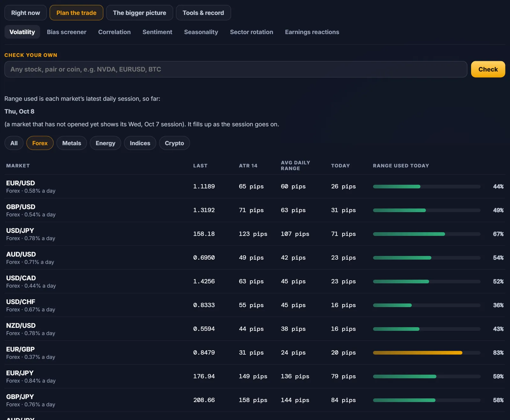Click the 158 pips ATR value
The image size is (510, 420).
pyautogui.click(x=253, y=400)
